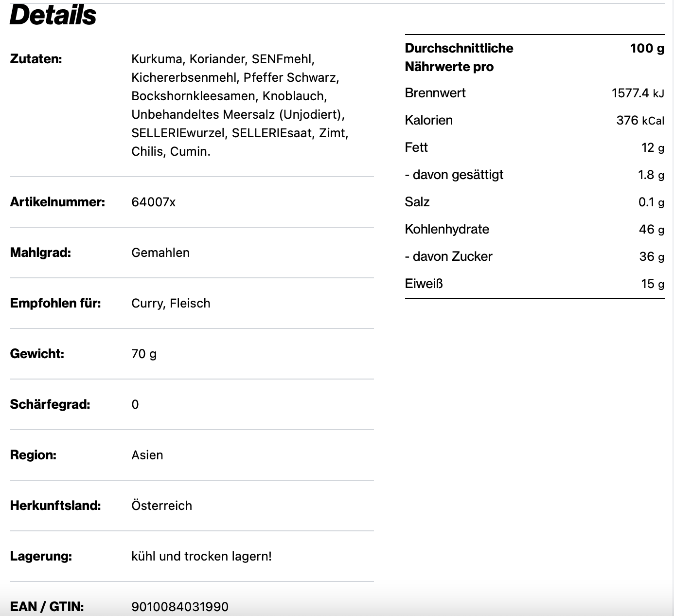Click the Details heading

pyautogui.click(x=53, y=15)
